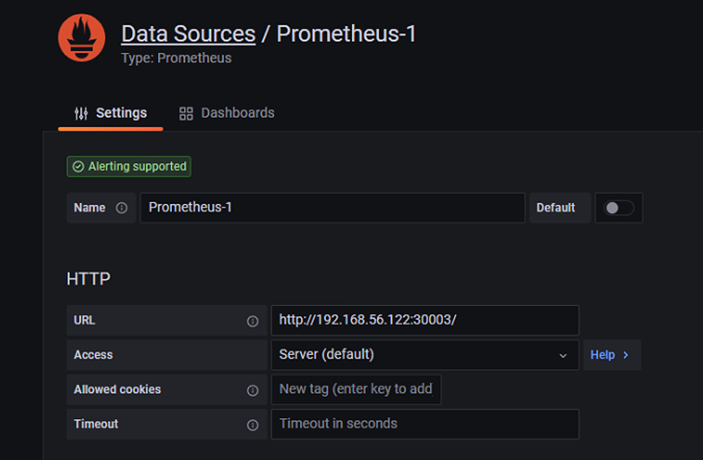Focus the Allowed cookies tag input
Screen dimensions: 703x460
[356, 389]
